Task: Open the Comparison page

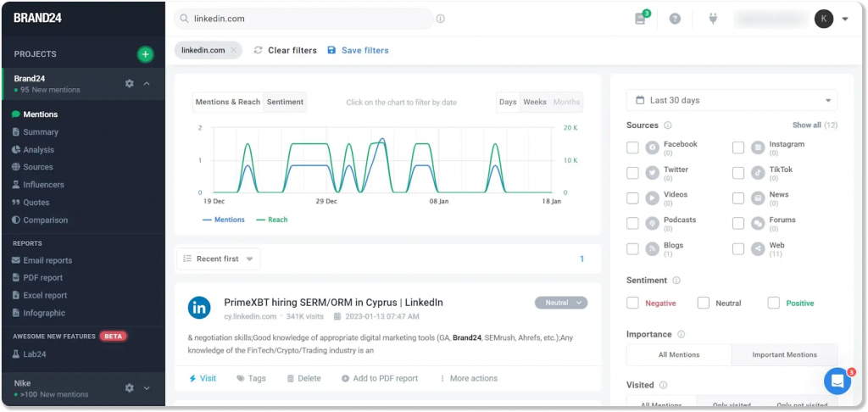Action: tap(40, 220)
